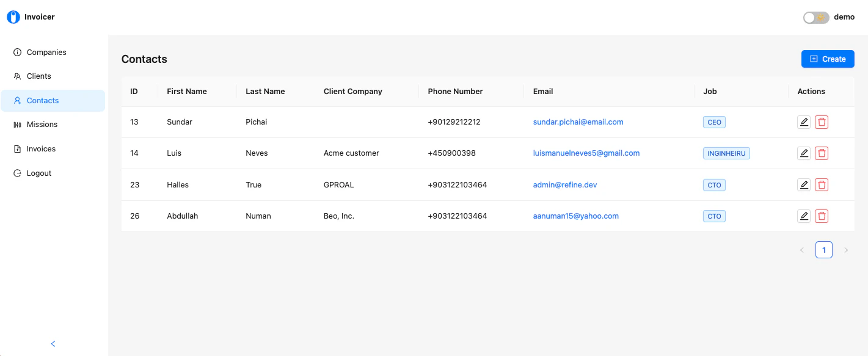The width and height of the screenshot is (868, 356).
Task: Click the Logout icon
Action: [x=18, y=173]
